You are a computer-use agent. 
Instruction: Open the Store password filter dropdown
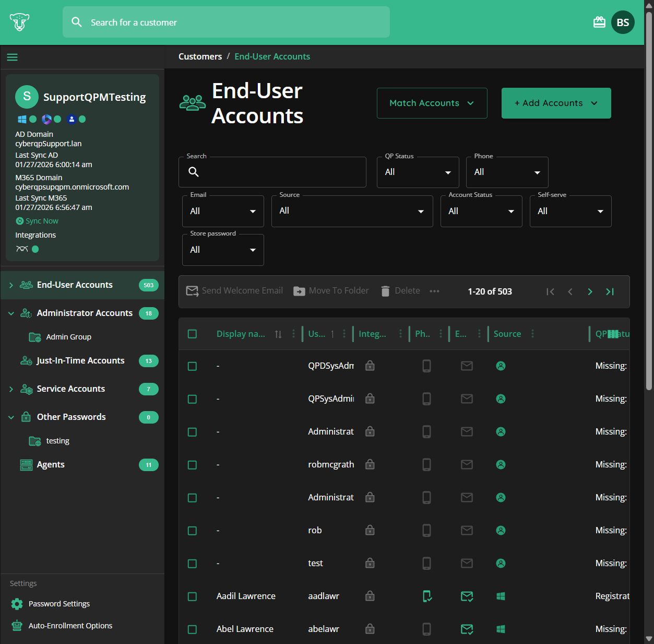pos(223,250)
